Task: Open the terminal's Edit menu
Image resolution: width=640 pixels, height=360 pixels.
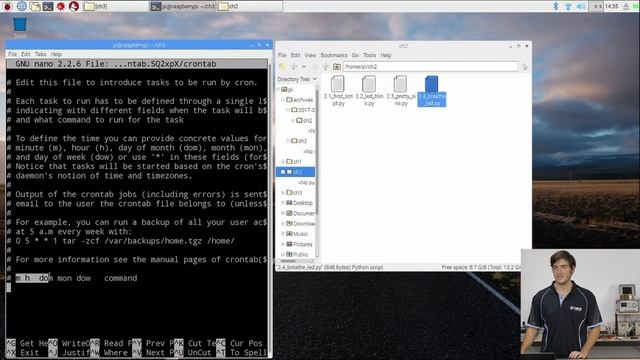Action: coord(26,54)
